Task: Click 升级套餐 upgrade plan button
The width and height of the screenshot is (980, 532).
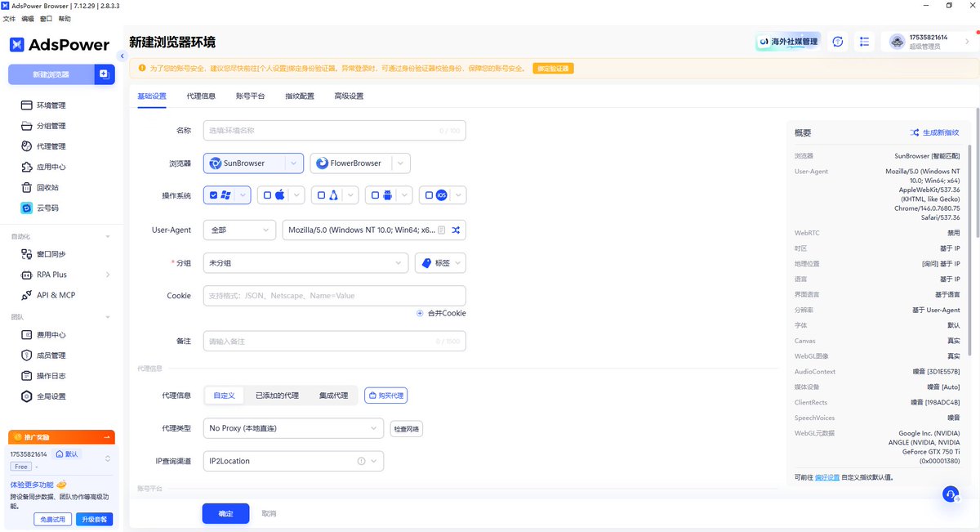Action: pos(95,520)
